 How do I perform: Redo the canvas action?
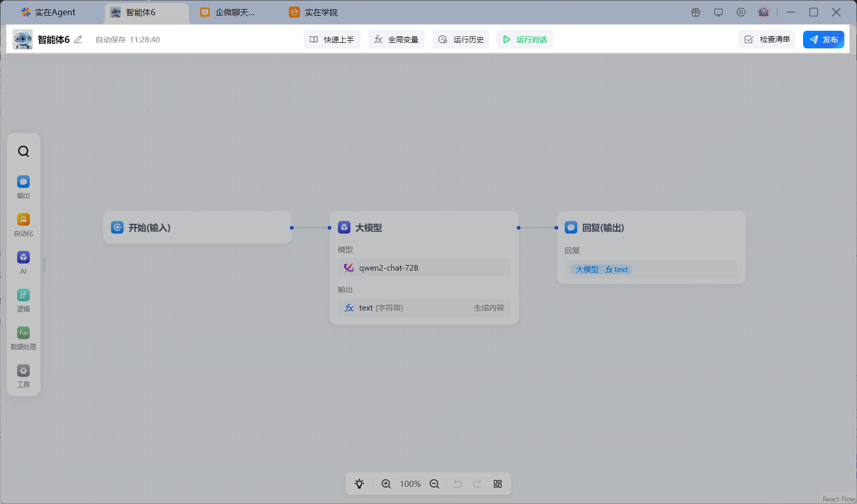477,484
